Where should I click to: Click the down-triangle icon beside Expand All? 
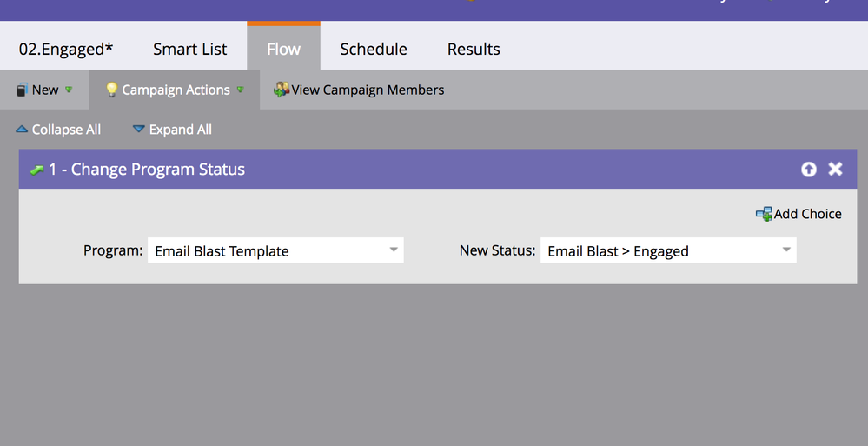pyautogui.click(x=138, y=130)
